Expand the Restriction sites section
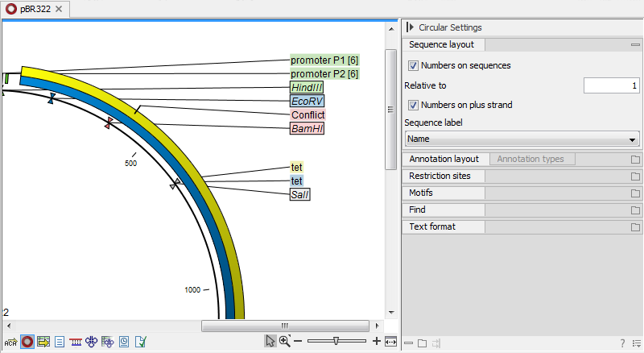 [x=445, y=176]
